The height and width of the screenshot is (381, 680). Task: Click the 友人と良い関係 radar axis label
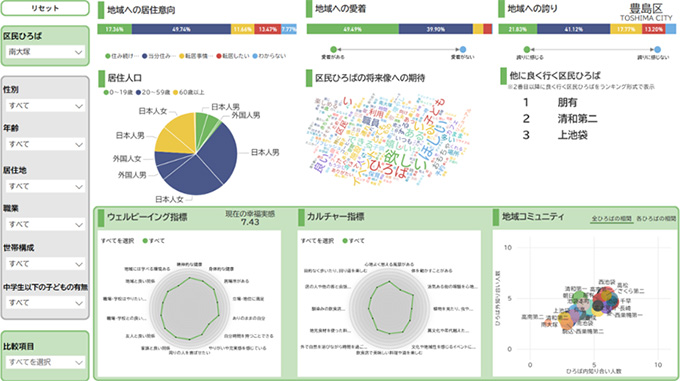tap(140, 336)
